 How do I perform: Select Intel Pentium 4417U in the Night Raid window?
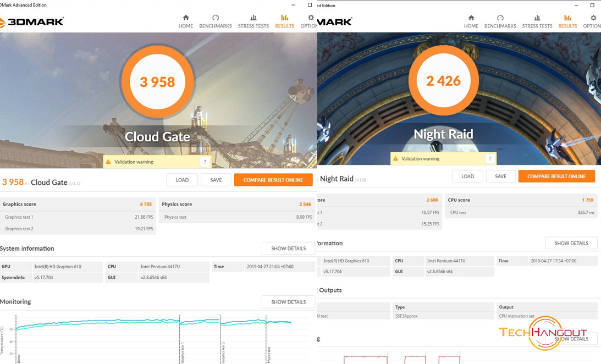tap(446, 261)
